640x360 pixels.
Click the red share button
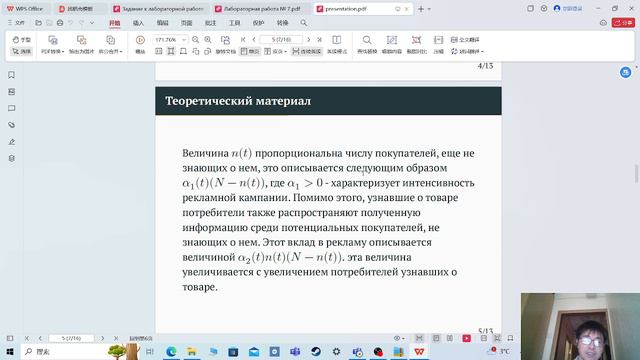623,23
